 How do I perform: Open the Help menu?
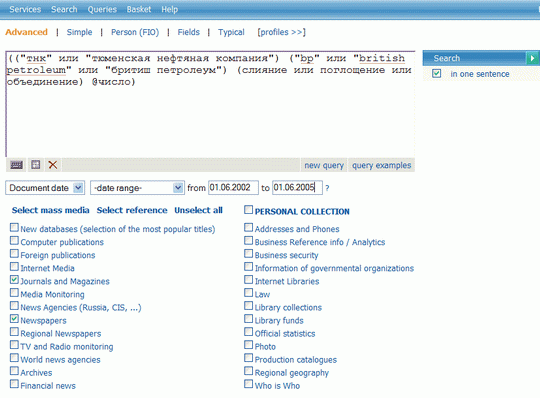169,9
